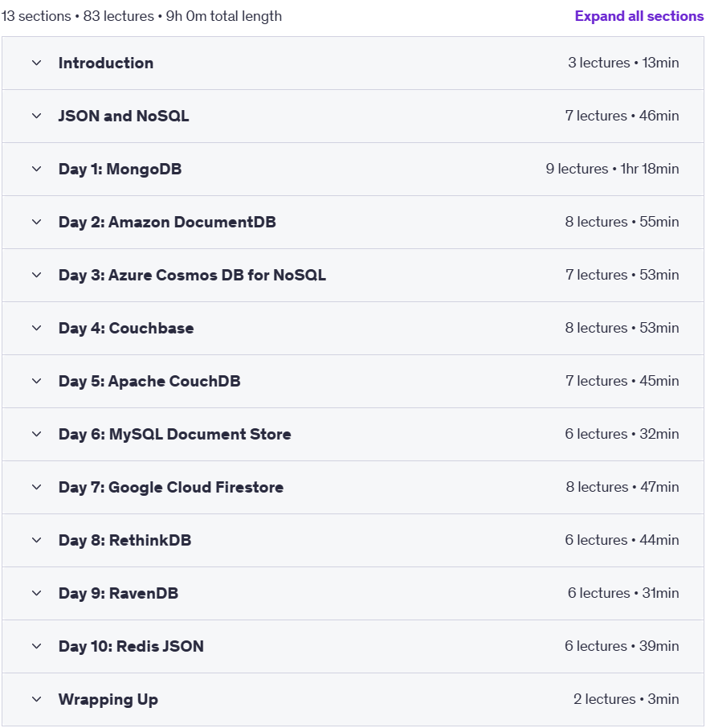The image size is (706, 728).
Task: Expand the Day 8: RethinkDB chevron
Action: click(37, 540)
